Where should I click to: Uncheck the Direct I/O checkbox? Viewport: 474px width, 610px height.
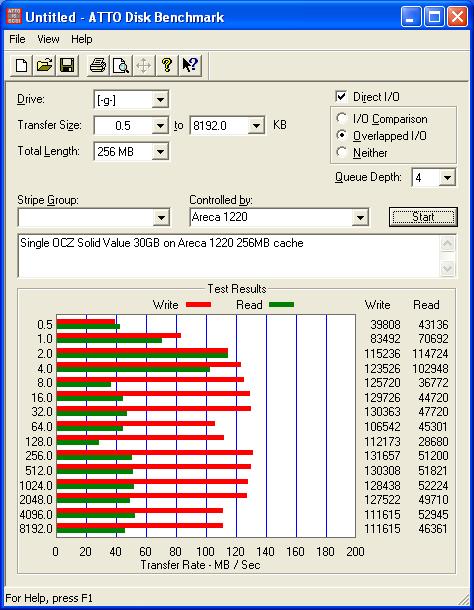(x=341, y=96)
